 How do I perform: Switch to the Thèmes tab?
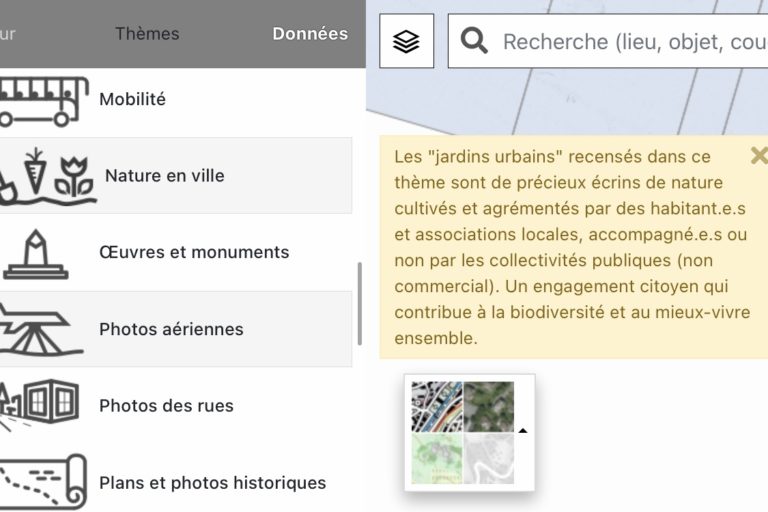coord(147,34)
